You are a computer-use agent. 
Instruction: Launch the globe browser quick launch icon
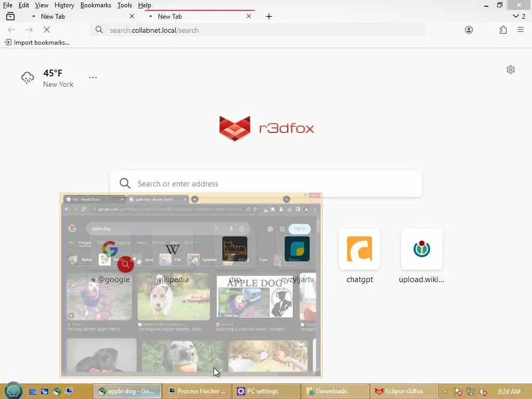coord(57,391)
